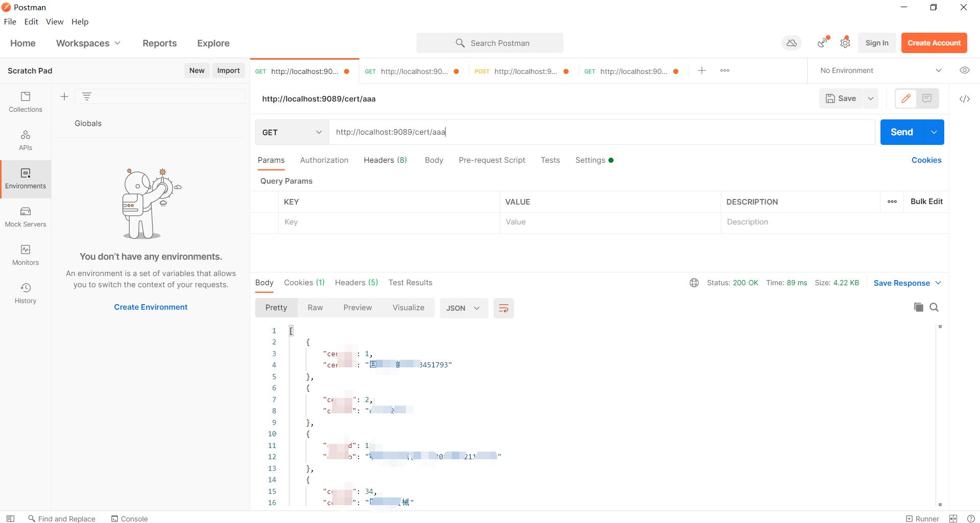The height and width of the screenshot is (523, 980).
Task: Open the Help menu
Action: click(x=80, y=21)
